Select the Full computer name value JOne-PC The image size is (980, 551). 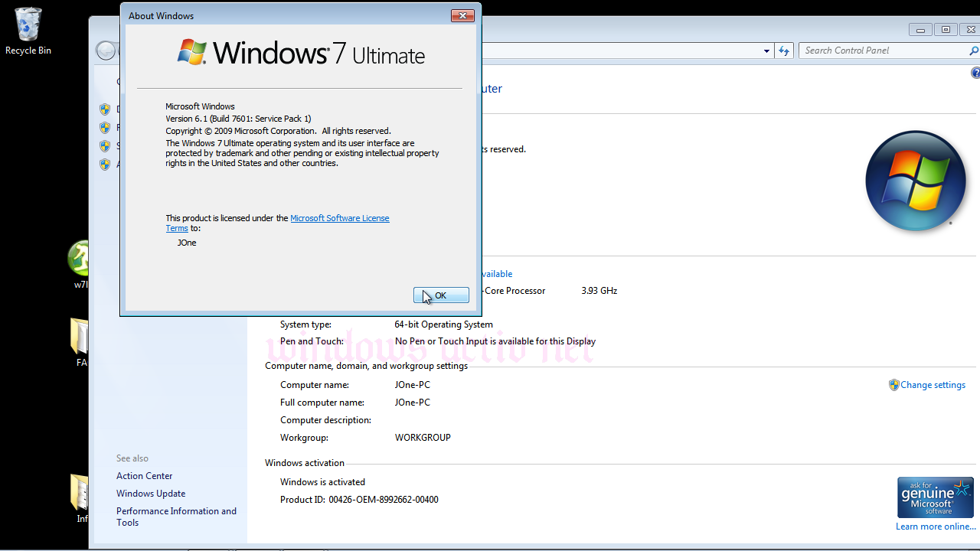pos(412,403)
